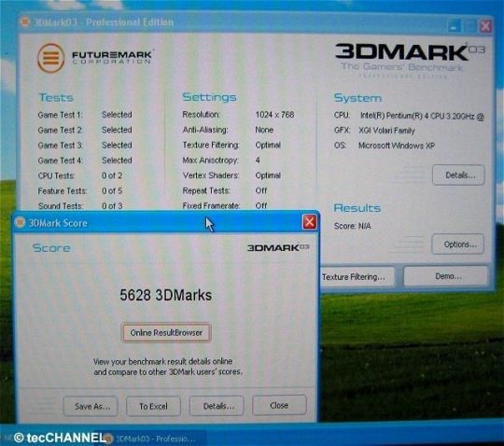Export the result To Excel
The image size is (504, 446).
pyautogui.click(x=153, y=406)
